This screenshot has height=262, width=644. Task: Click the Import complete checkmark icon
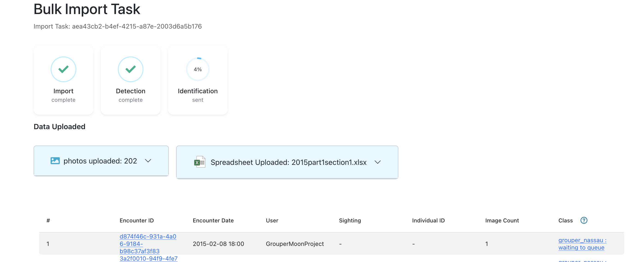(x=63, y=69)
